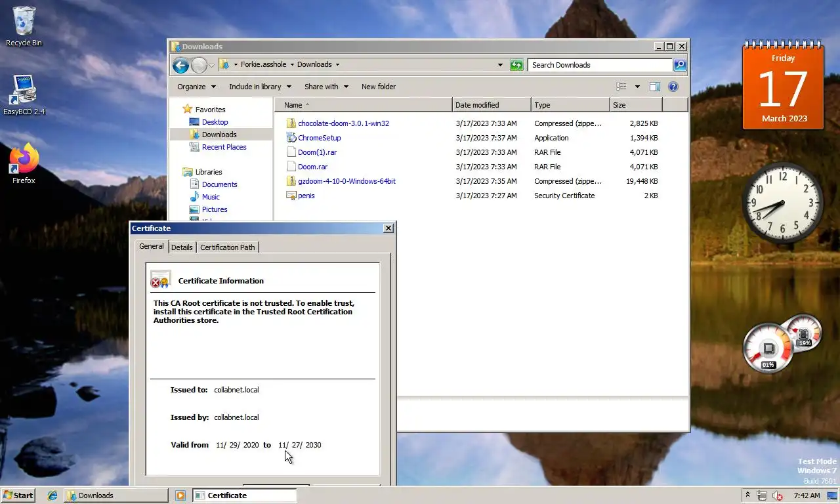Select the gzdoom zip file icon

click(292, 181)
